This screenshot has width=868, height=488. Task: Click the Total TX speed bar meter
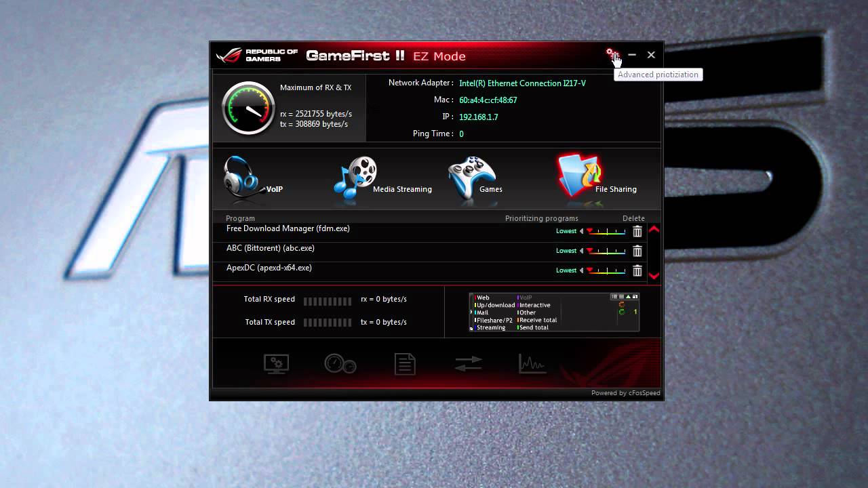click(x=328, y=324)
